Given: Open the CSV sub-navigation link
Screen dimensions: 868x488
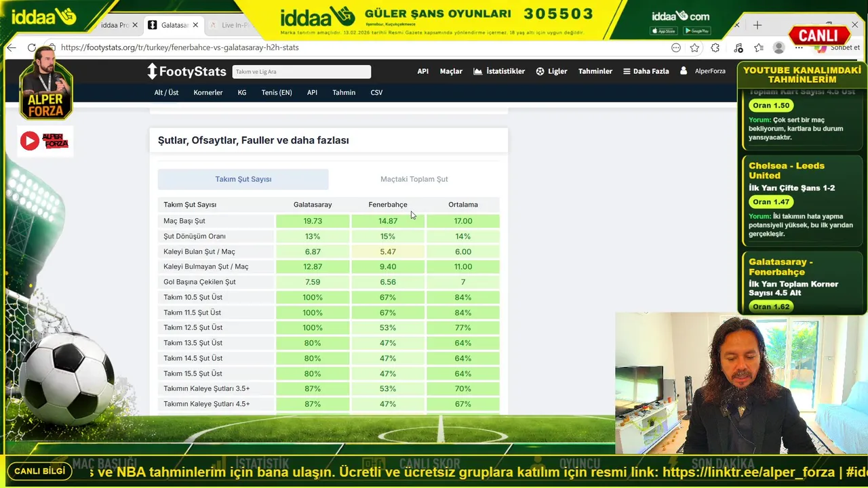Looking at the screenshot, I should (376, 92).
